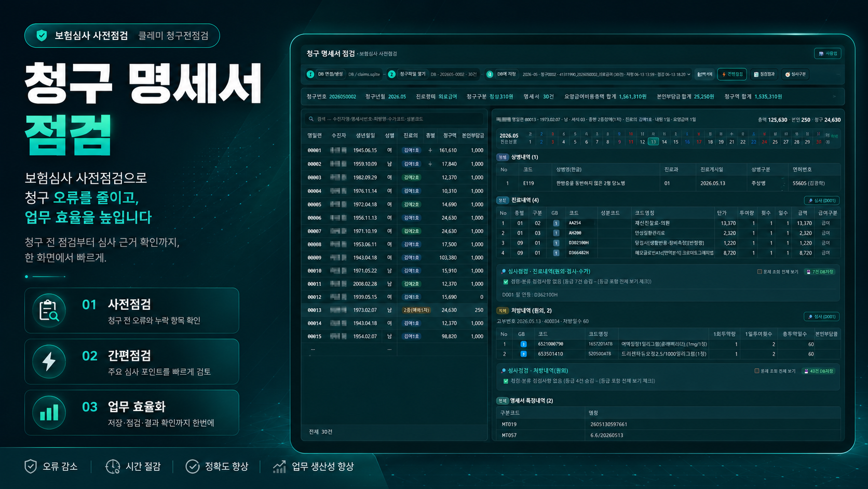Click the 사용법 help button
Screen dimensions: 868x489
(828, 54)
